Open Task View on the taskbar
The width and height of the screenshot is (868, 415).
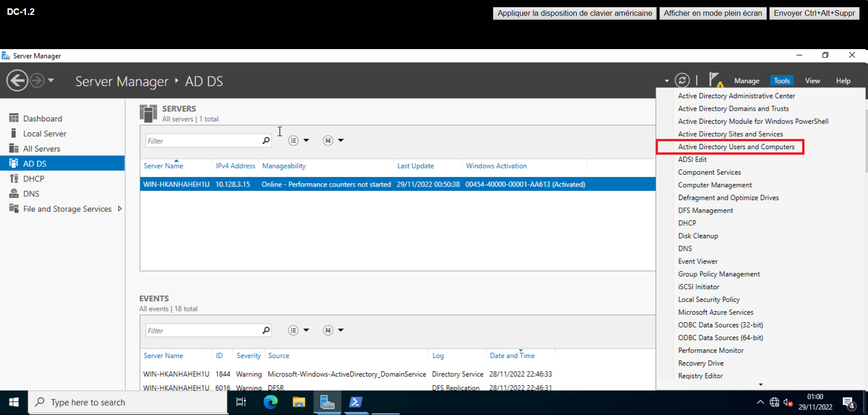point(241,402)
